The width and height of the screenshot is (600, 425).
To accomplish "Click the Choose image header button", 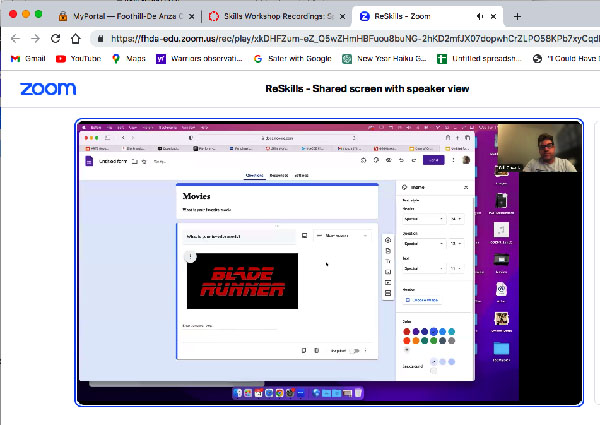I will (x=422, y=300).
